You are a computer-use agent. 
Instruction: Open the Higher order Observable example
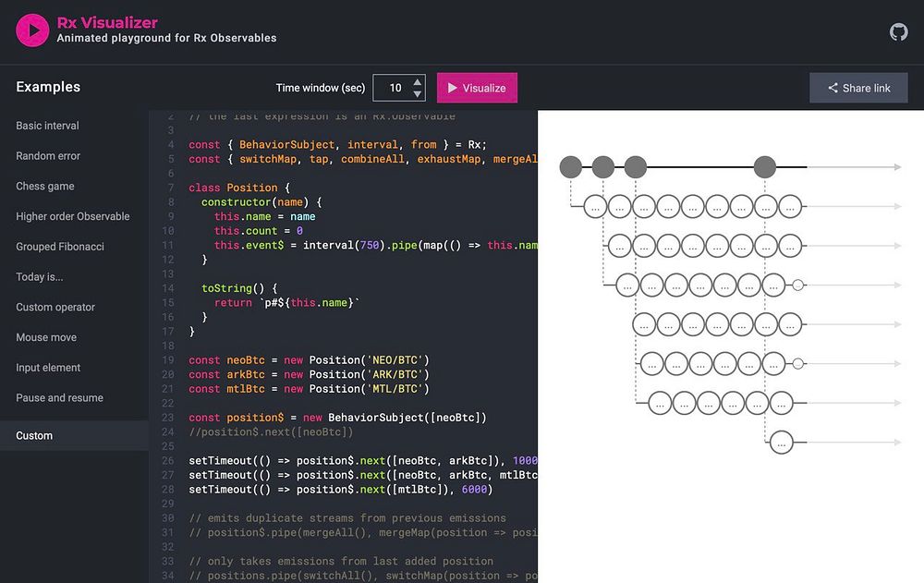[72, 216]
